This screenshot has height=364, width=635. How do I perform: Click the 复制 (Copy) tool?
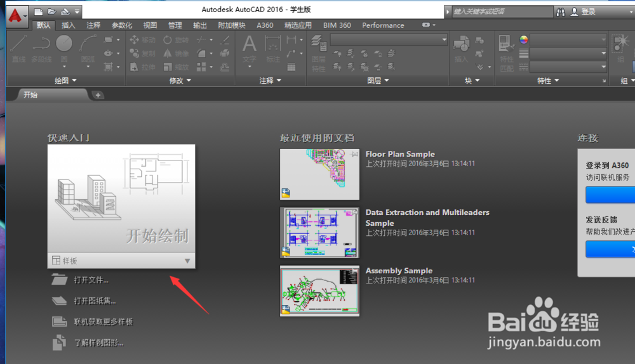(142, 53)
